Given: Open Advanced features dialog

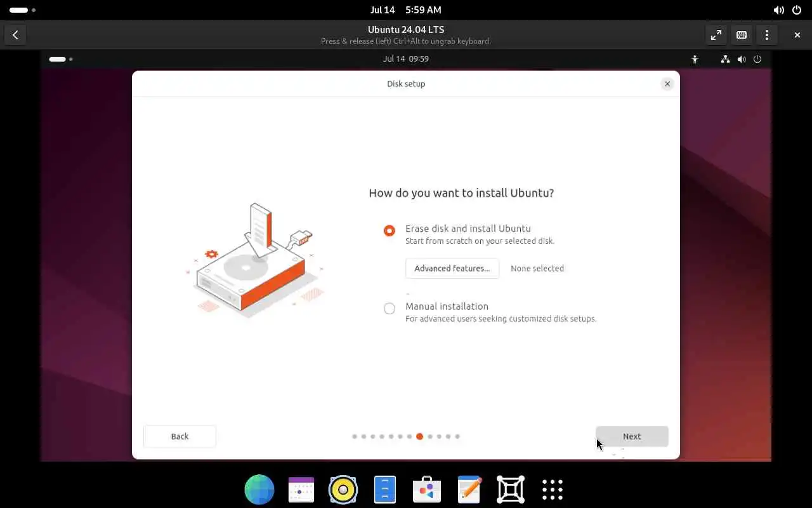Looking at the screenshot, I should coord(452,268).
